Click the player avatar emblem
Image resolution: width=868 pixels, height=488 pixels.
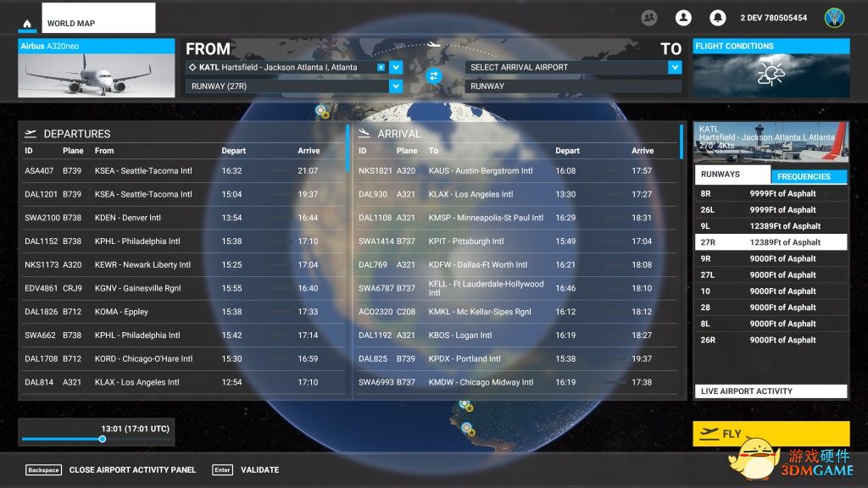coord(834,18)
